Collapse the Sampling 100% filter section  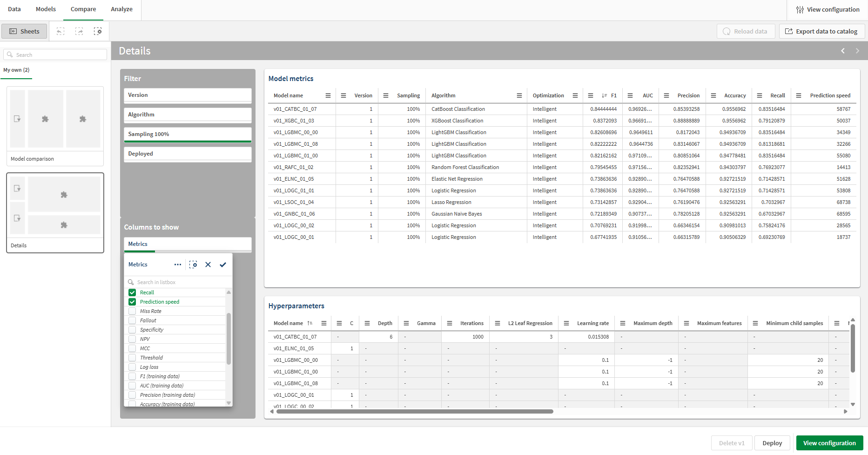point(188,134)
